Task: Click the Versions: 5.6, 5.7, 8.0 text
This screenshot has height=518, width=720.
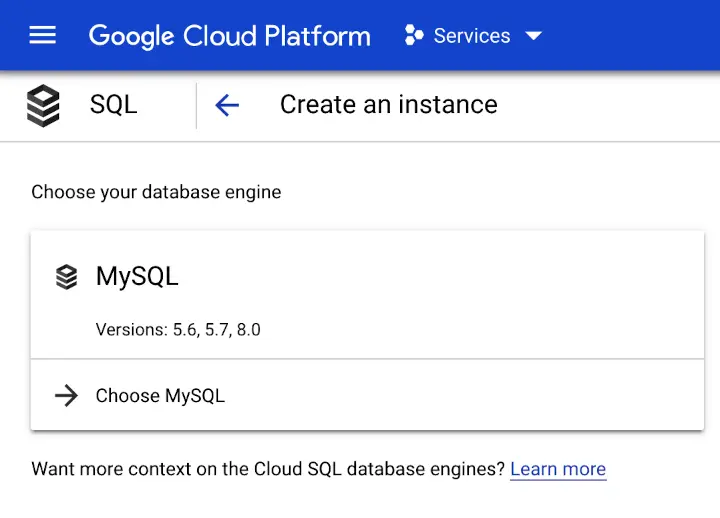Action: click(x=178, y=329)
